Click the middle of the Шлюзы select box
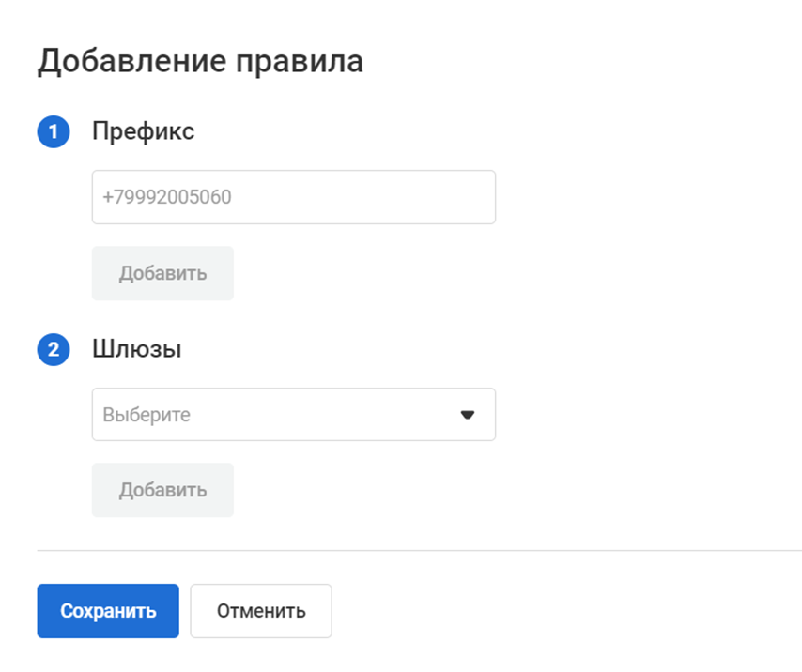 click(293, 415)
